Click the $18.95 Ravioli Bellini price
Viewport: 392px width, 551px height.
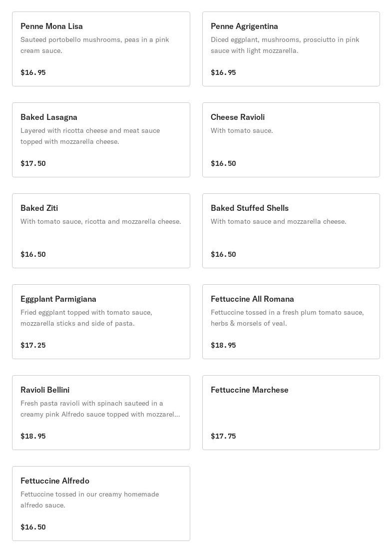pos(33,436)
